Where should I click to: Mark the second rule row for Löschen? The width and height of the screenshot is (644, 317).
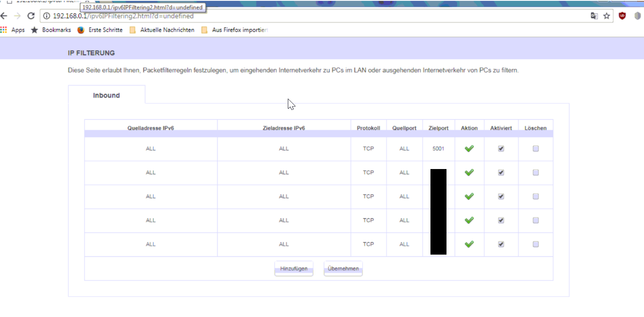click(536, 172)
